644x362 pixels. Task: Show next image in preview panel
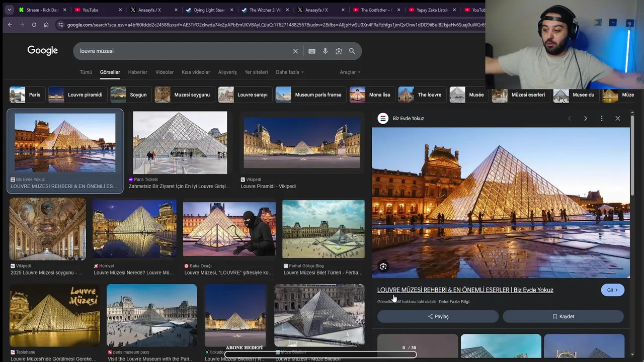pos(586,119)
